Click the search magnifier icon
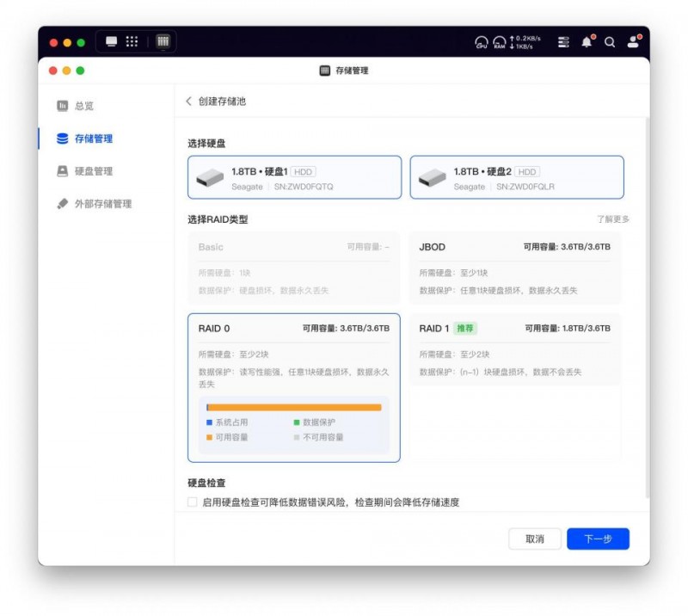Viewport: 688px width, 616px height. 610,42
